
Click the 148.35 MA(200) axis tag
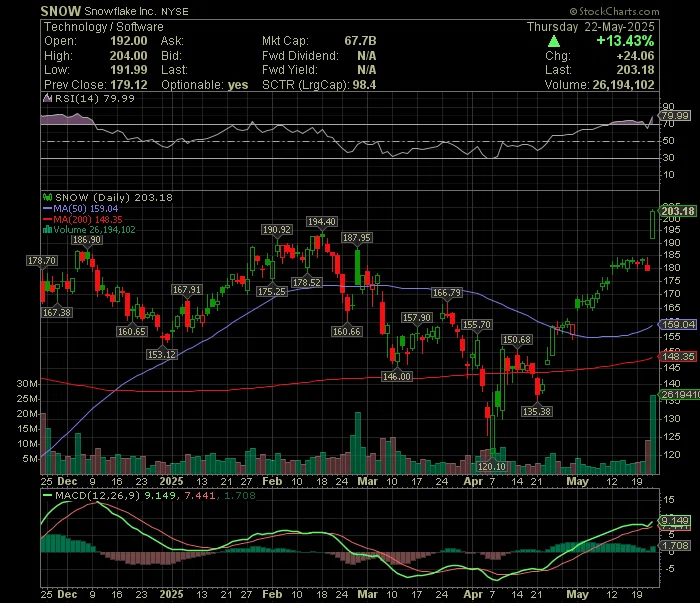[678, 356]
